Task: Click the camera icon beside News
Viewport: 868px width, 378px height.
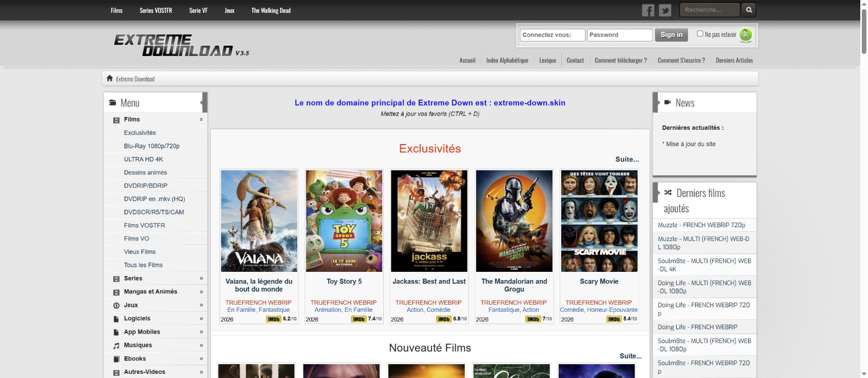Action: point(667,102)
